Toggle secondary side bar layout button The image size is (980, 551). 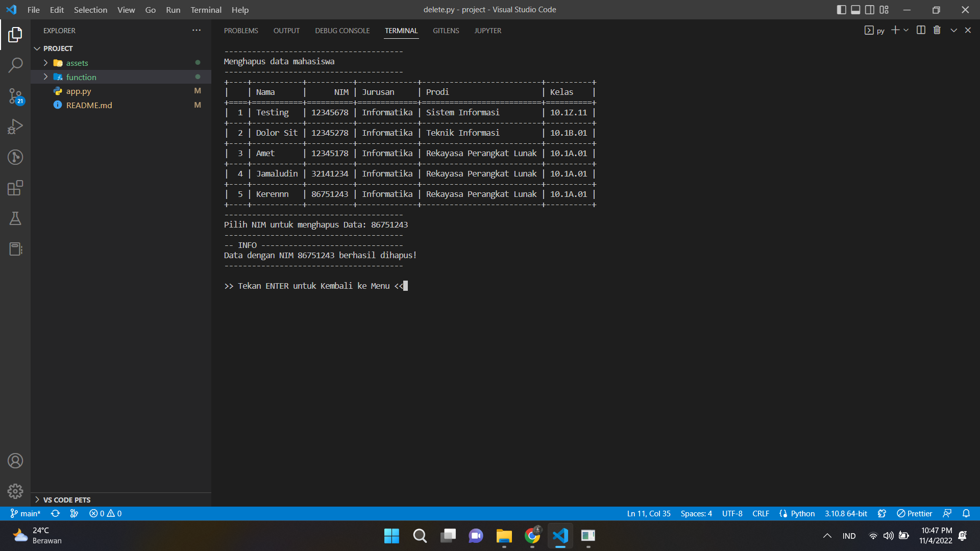pyautogui.click(x=870, y=10)
